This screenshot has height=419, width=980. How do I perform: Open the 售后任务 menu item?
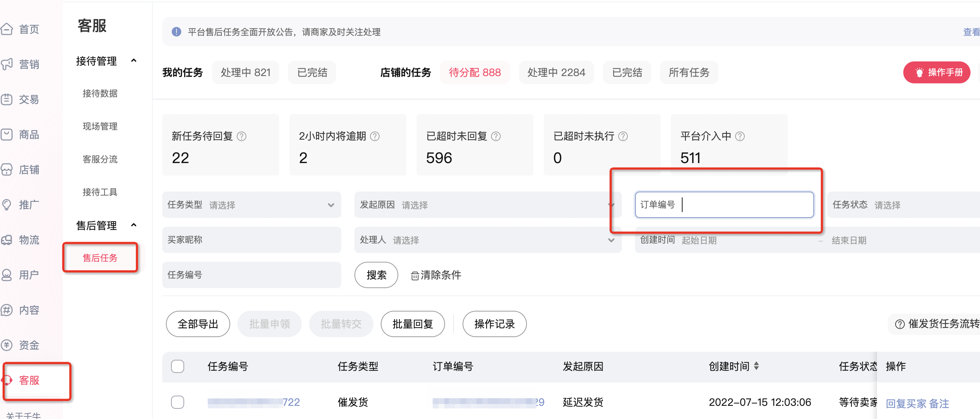[x=100, y=258]
